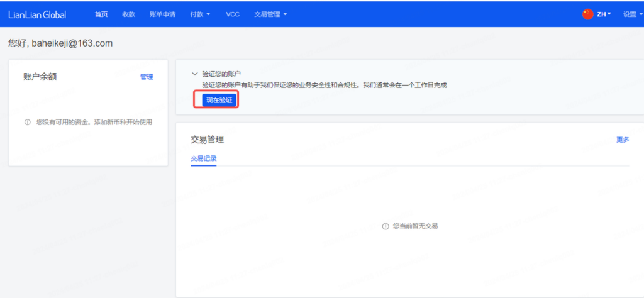
Task: Expand the 交易管理 nav dropdown
Action: coord(270,14)
